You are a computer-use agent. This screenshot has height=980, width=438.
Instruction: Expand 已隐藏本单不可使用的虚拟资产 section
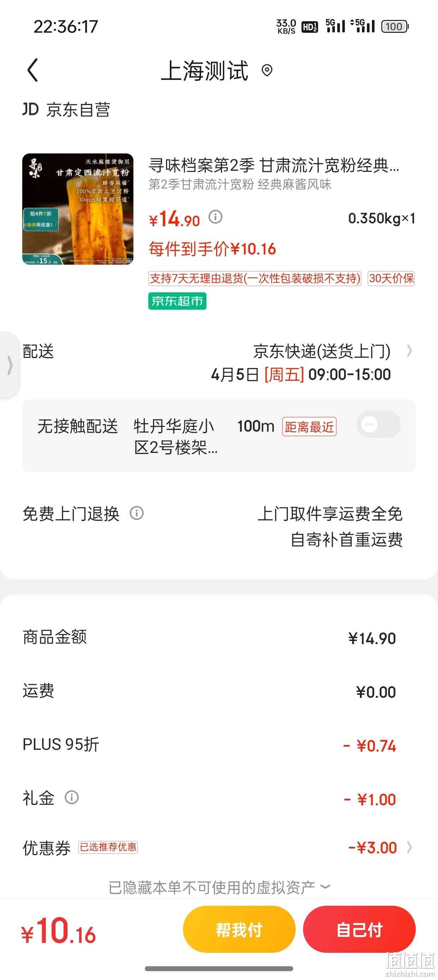click(219, 887)
